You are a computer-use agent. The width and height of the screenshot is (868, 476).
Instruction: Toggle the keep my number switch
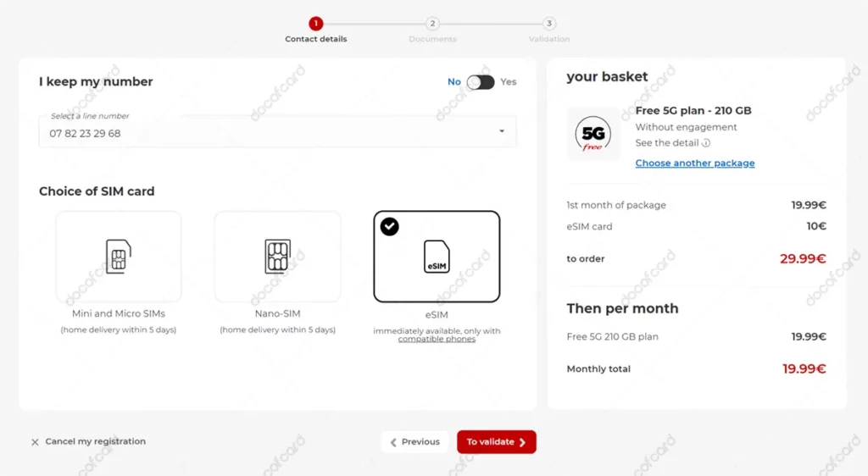pos(480,82)
